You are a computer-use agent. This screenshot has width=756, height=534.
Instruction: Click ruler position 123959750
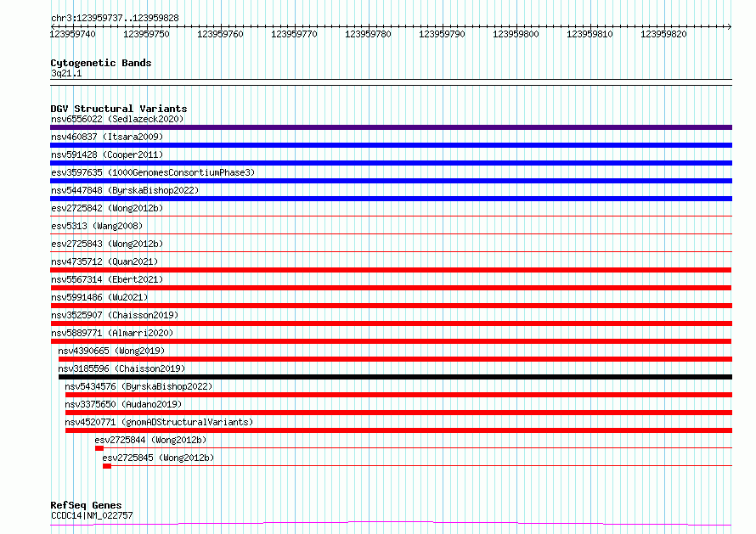pyautogui.click(x=147, y=34)
